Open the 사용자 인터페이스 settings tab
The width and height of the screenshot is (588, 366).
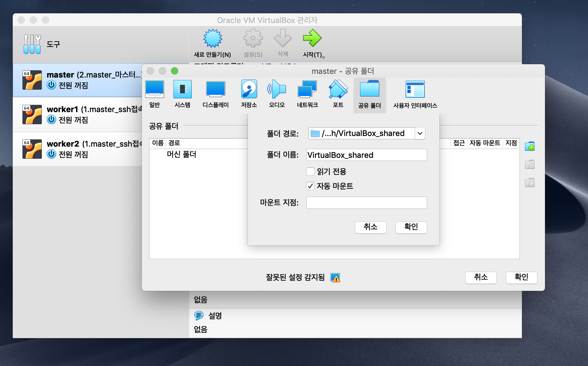click(x=415, y=95)
